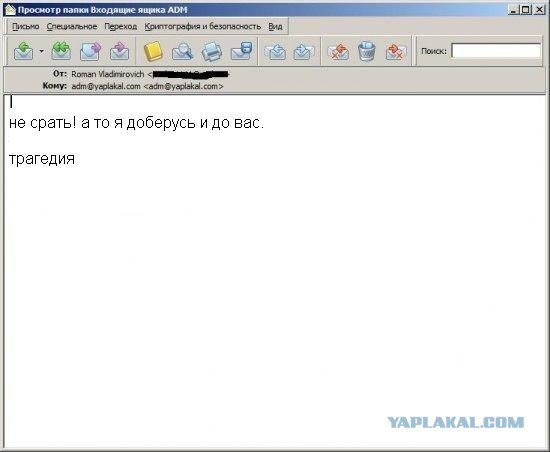The height and width of the screenshot is (452, 550).
Task: Click the Reply envelope icon with green arrow
Action: (24, 51)
